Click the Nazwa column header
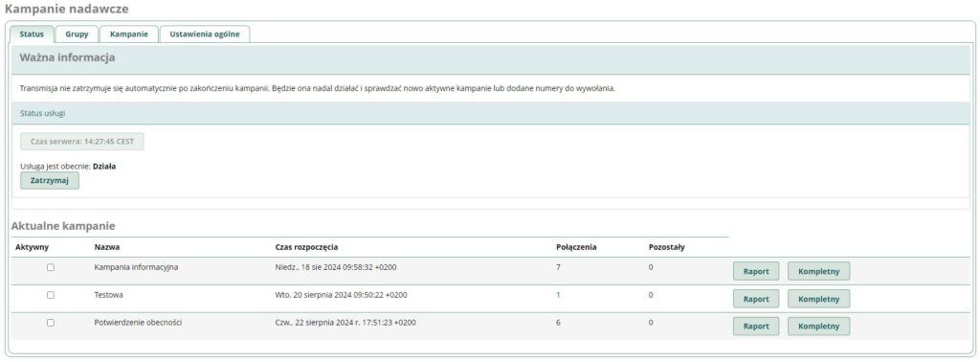980x362 pixels. [107, 247]
